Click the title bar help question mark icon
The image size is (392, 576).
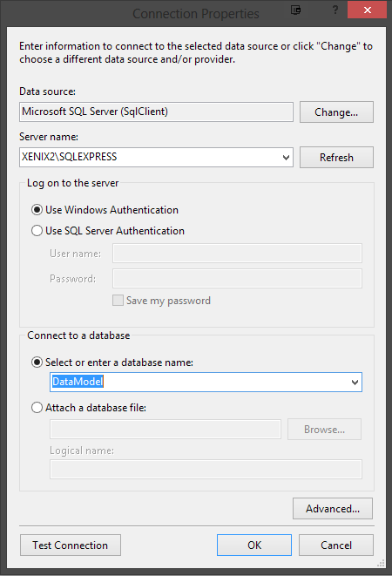(x=335, y=10)
